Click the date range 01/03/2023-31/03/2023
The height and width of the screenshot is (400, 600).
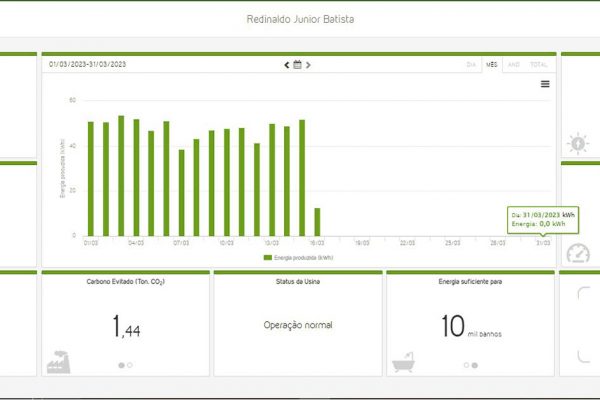[x=88, y=65]
